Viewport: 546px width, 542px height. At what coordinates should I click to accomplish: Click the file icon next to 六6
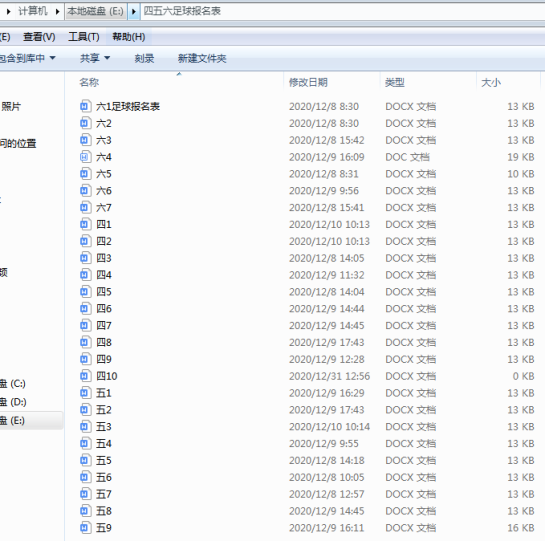tap(85, 190)
